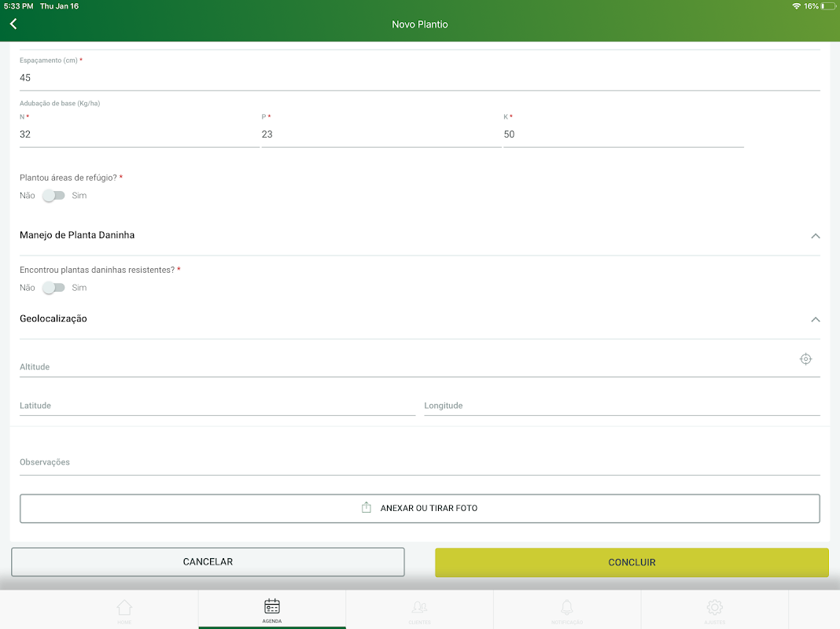Click the CONCLUIR button
840x629 pixels.
[x=632, y=562]
